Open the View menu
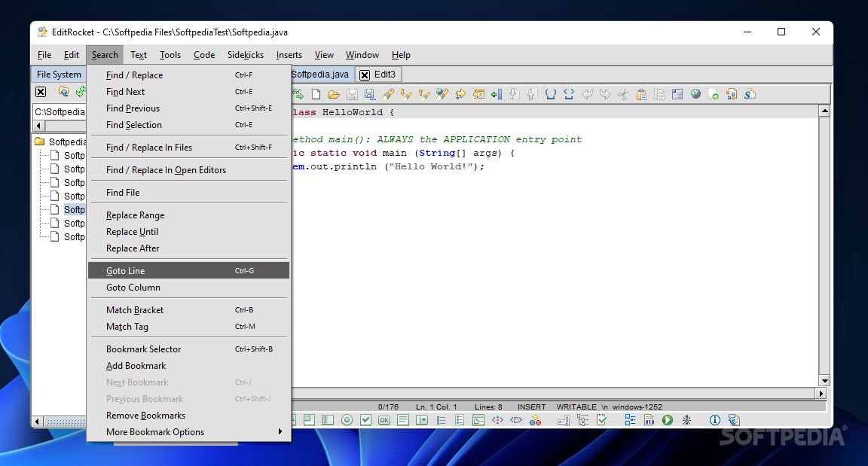The height and width of the screenshot is (466, 868). [324, 55]
